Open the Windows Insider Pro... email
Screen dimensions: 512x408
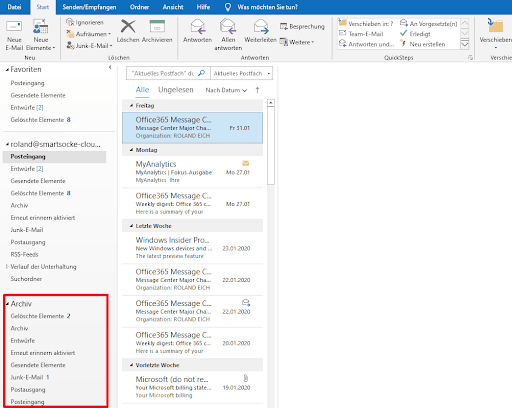click(192, 248)
